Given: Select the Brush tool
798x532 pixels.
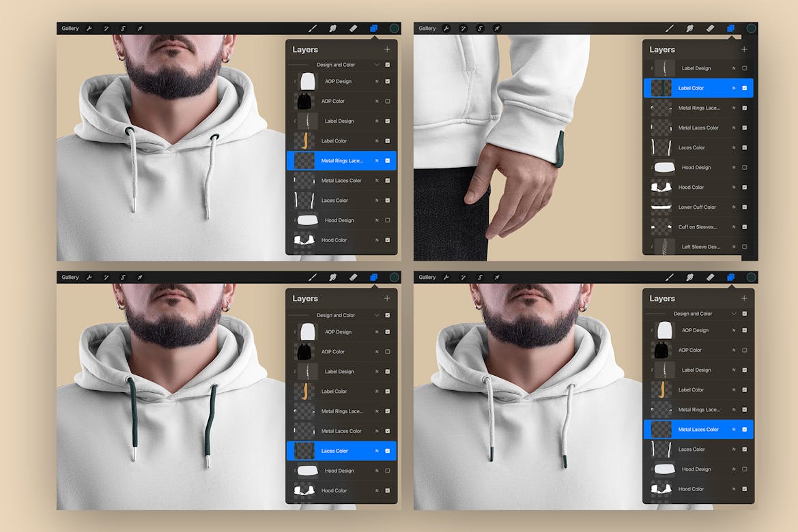Looking at the screenshot, I should (313, 28).
